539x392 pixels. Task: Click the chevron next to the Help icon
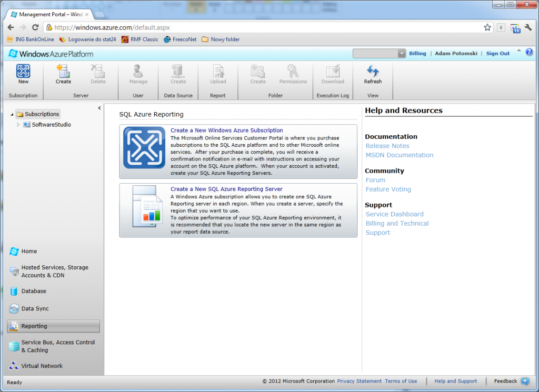(518, 51)
